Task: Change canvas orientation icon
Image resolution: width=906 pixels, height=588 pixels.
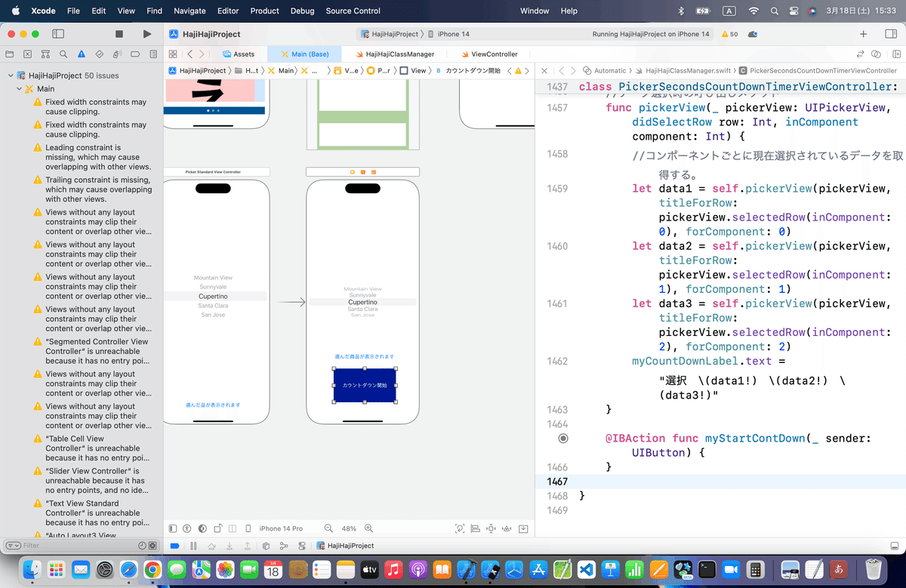Action: coord(219,528)
